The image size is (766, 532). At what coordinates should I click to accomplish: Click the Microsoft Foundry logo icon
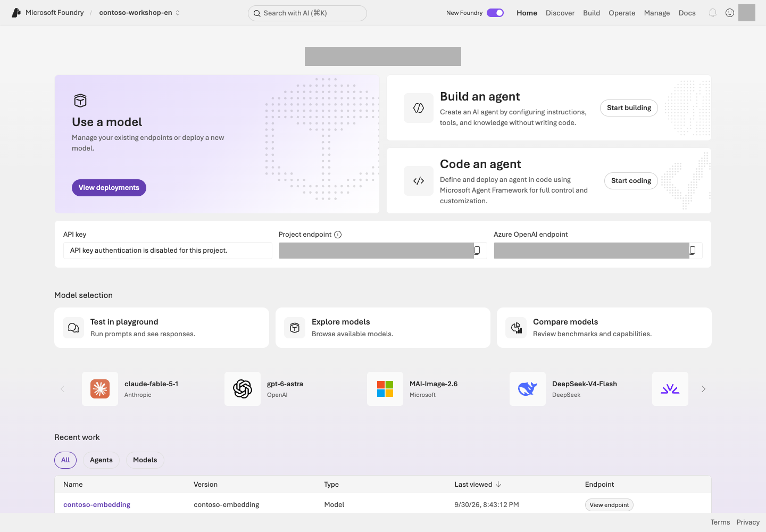[x=16, y=13]
